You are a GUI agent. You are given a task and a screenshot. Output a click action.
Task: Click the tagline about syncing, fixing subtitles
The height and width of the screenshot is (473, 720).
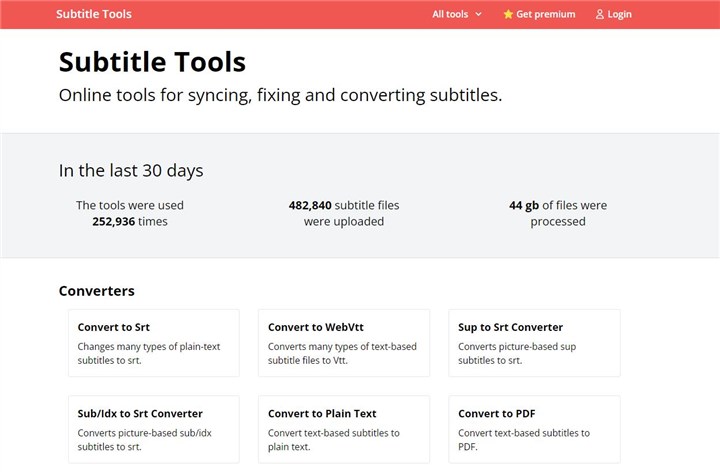280,96
